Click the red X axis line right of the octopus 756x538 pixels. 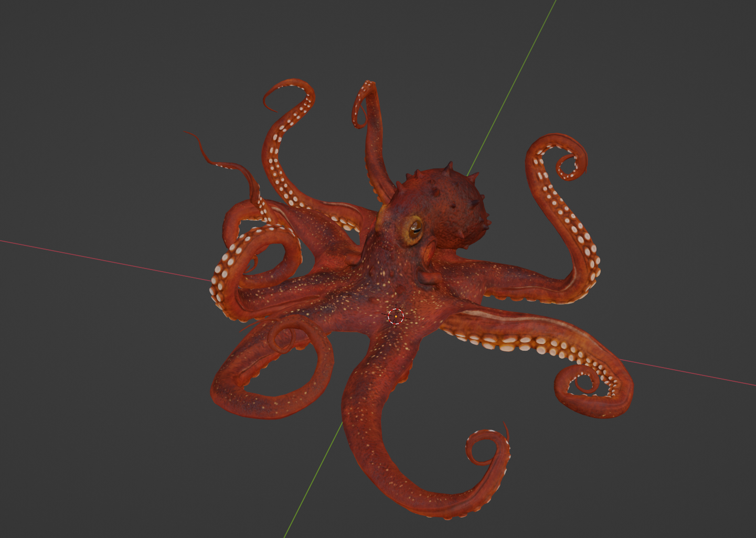(693, 373)
